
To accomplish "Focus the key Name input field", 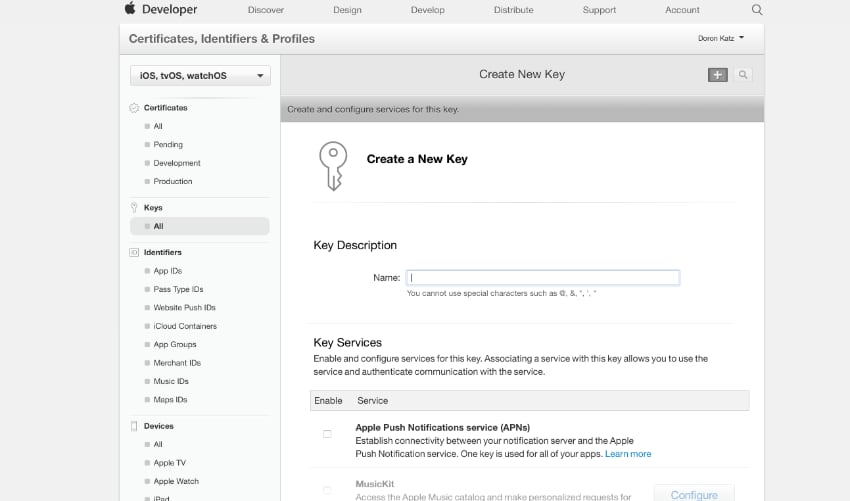I will (543, 278).
